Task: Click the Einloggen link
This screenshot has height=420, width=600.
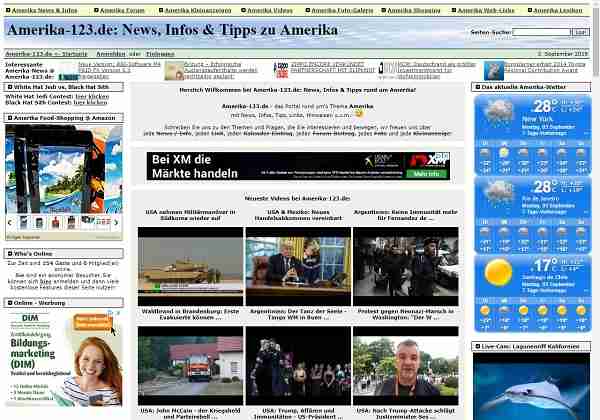Action: (x=160, y=54)
